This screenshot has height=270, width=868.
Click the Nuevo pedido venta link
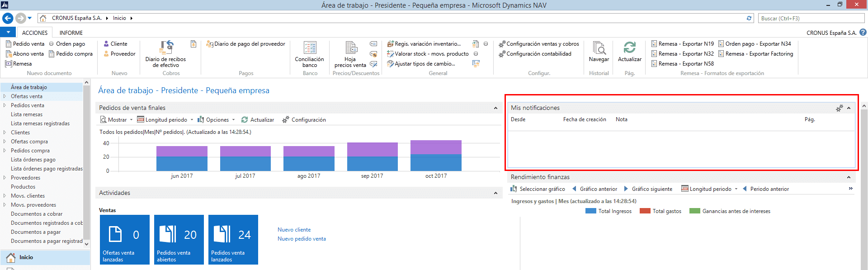click(302, 239)
